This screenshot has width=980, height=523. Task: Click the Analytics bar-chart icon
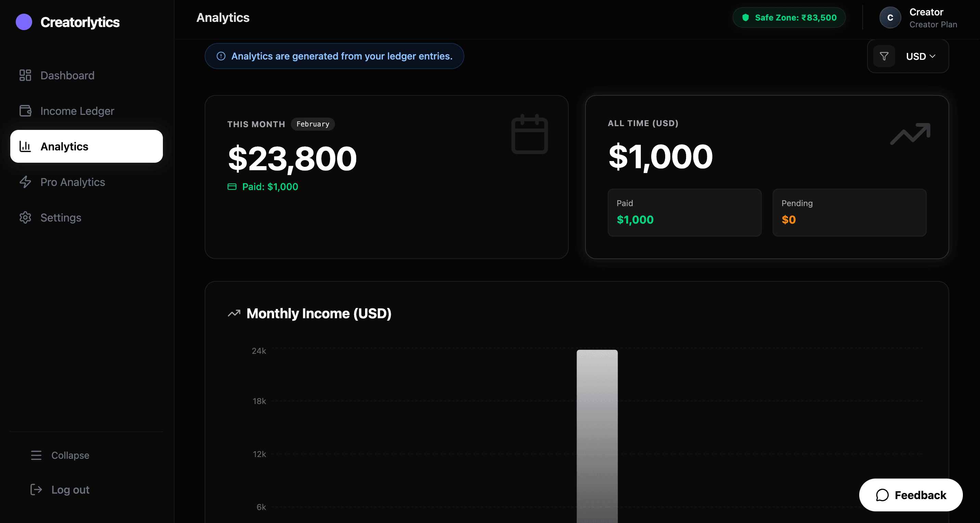point(25,146)
